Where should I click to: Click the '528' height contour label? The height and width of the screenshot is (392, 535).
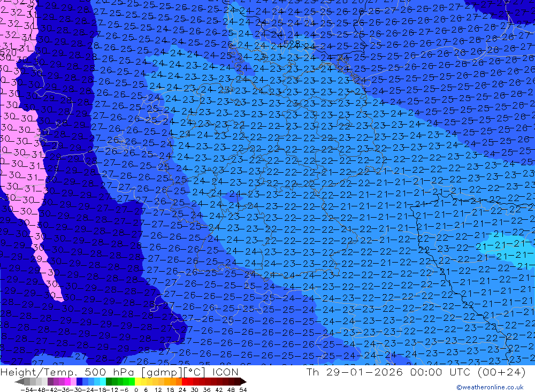pyautogui.click(x=292, y=44)
